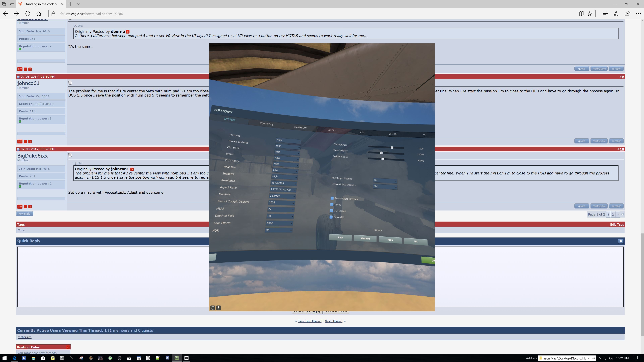The width and height of the screenshot is (644, 362).
Task: Open the Oculus app in taskbar
Action: pyautogui.click(x=186, y=358)
